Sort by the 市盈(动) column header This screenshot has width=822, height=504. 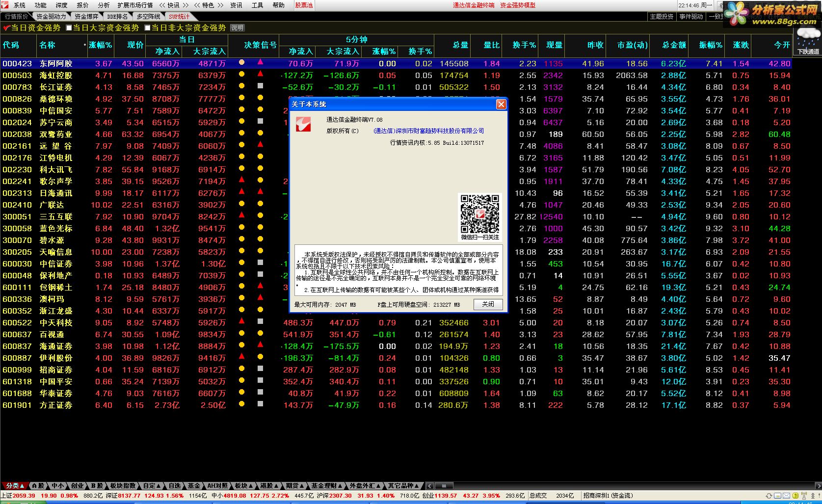click(632, 45)
